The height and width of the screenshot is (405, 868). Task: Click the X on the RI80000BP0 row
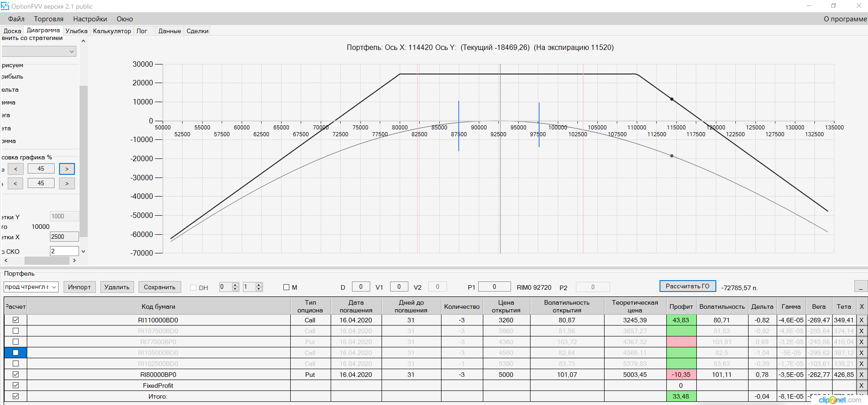861,375
